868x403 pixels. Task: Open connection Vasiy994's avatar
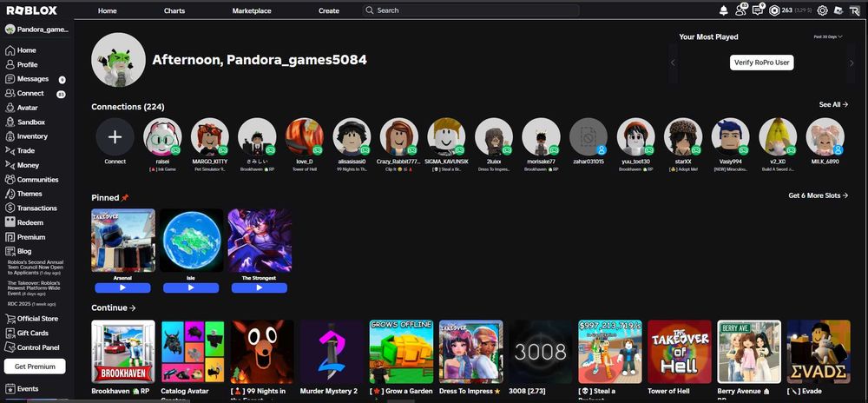pyautogui.click(x=730, y=136)
